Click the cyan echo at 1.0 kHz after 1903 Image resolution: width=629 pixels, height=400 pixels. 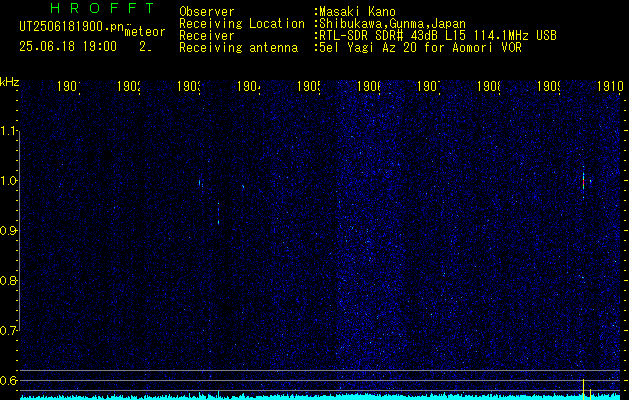tap(199, 183)
